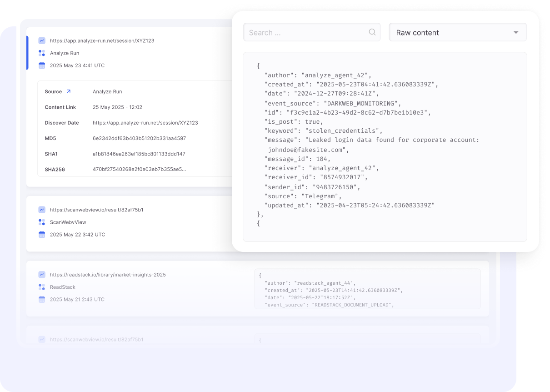Click link icon beside readstack.io market-insights URL
Screen dimensions: 550x392
[42, 275]
